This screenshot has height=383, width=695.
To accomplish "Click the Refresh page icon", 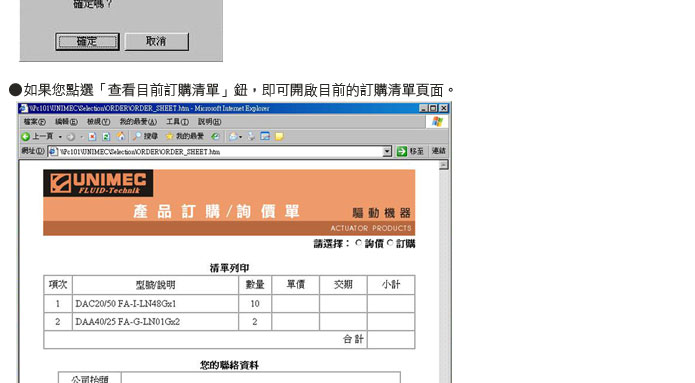I will 106,137.
